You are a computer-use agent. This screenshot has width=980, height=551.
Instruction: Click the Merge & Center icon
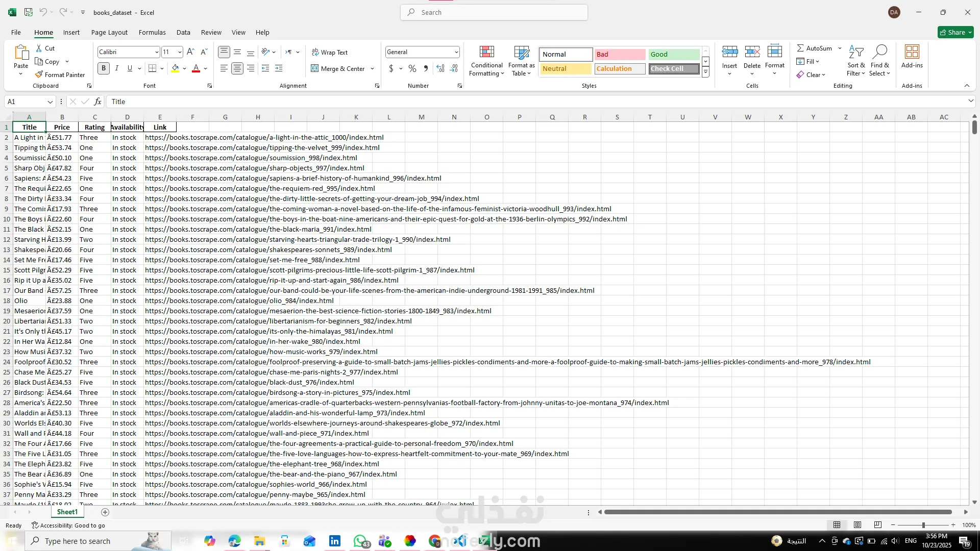(315, 68)
